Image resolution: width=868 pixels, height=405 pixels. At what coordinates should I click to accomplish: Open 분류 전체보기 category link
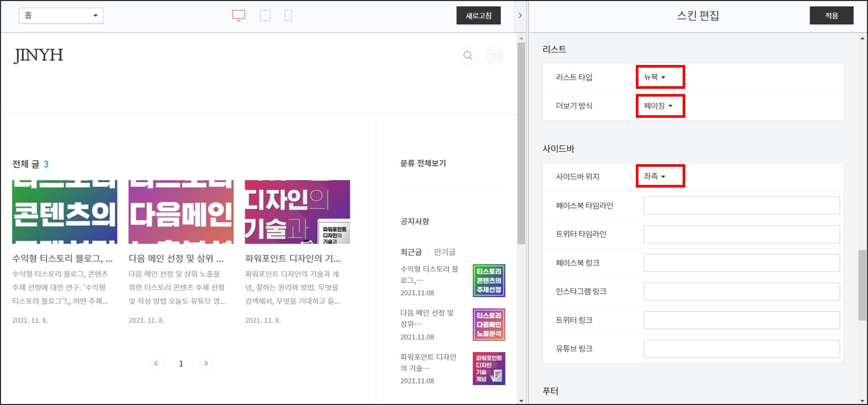point(423,163)
